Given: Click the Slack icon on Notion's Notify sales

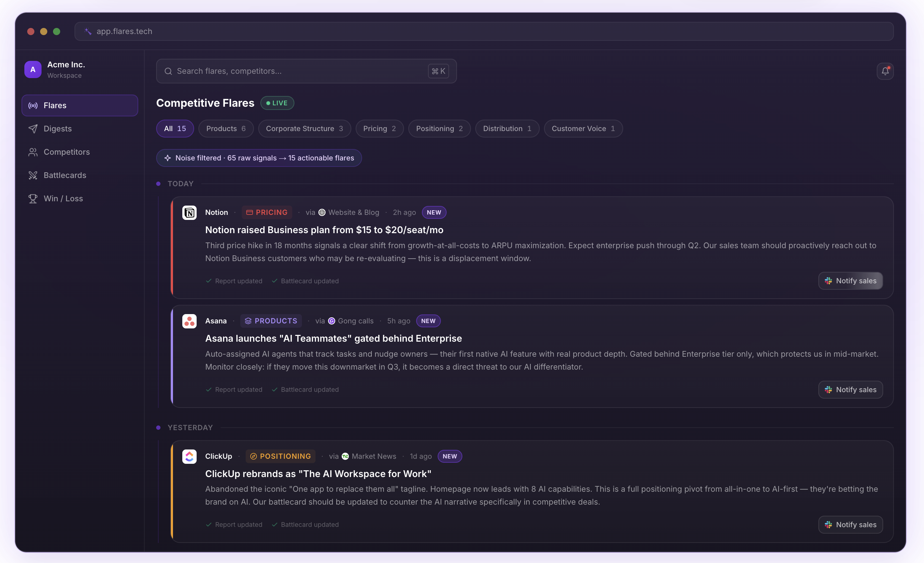Looking at the screenshot, I should (x=828, y=281).
